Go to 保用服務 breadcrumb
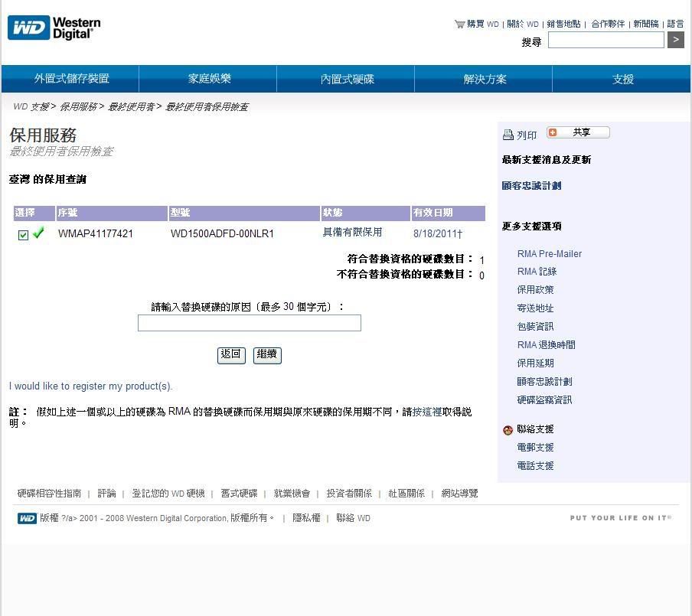The width and height of the screenshot is (692, 616). [x=78, y=107]
